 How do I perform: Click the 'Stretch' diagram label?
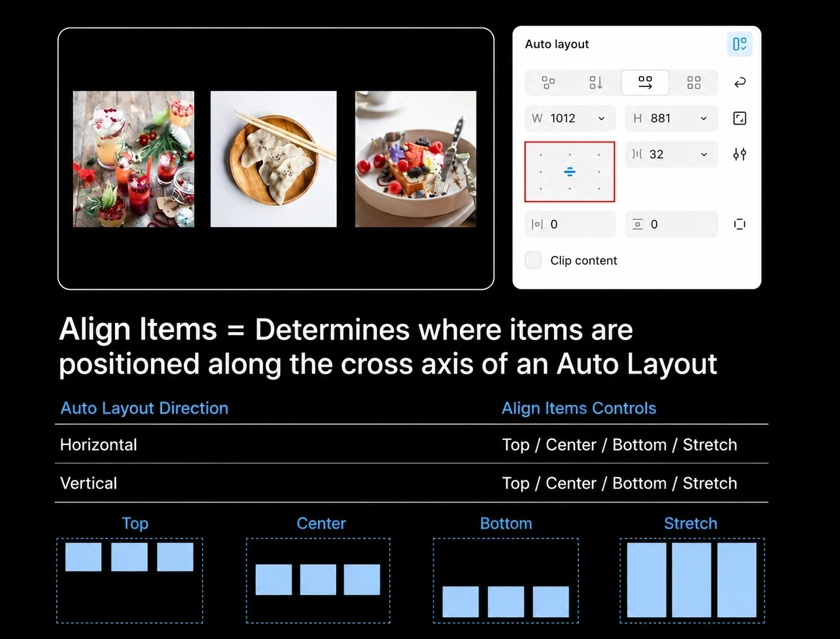pos(690,523)
